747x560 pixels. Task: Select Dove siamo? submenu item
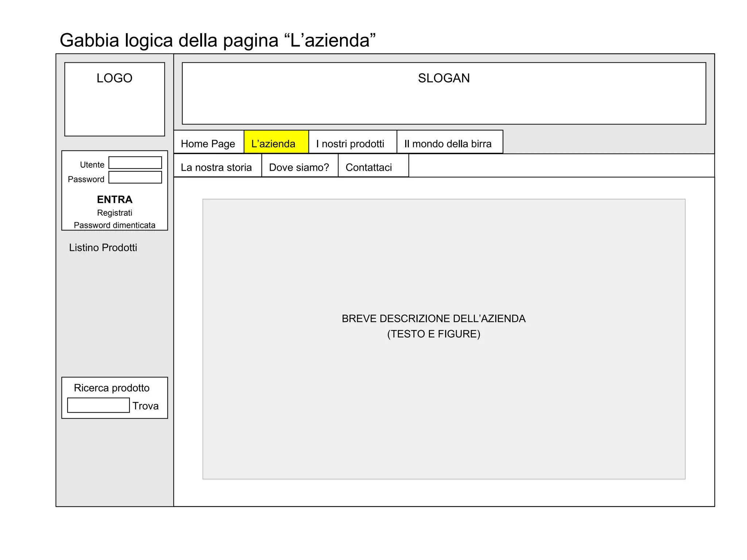click(x=300, y=166)
